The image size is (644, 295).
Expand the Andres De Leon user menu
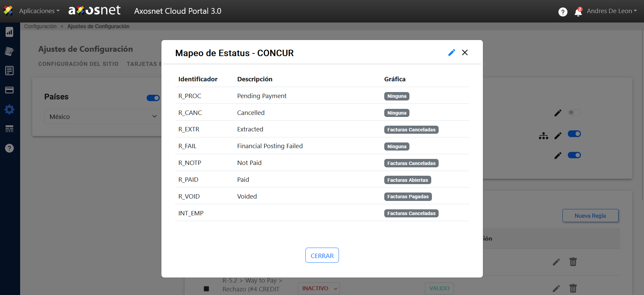[x=611, y=11]
